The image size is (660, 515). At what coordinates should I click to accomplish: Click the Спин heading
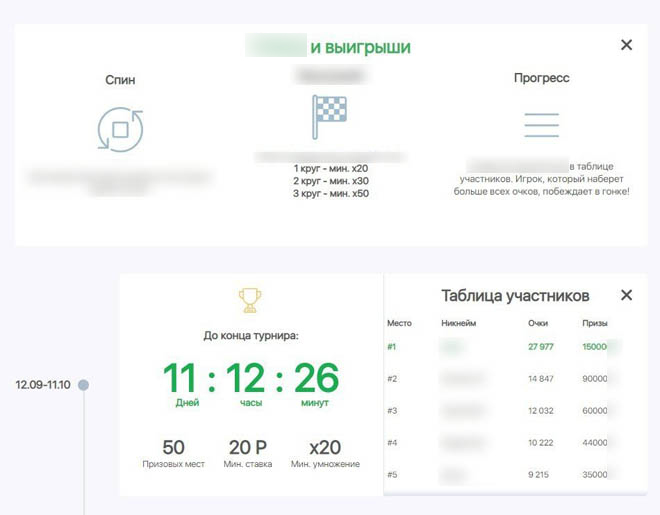pyautogui.click(x=120, y=79)
